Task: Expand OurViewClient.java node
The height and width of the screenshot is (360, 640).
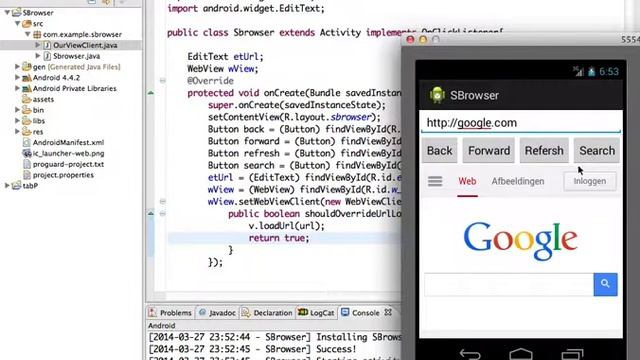Action: [x=38, y=45]
